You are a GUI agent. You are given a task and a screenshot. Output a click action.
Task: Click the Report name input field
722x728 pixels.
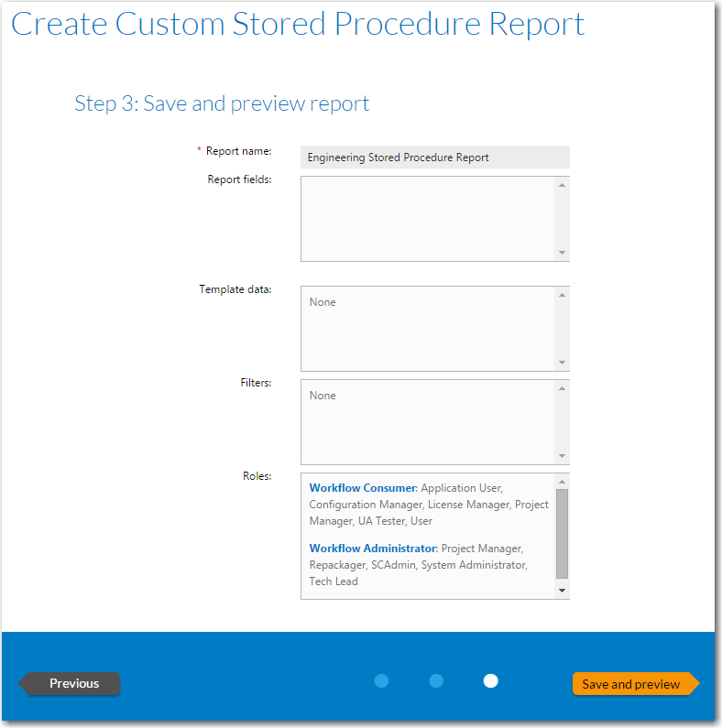tap(435, 158)
